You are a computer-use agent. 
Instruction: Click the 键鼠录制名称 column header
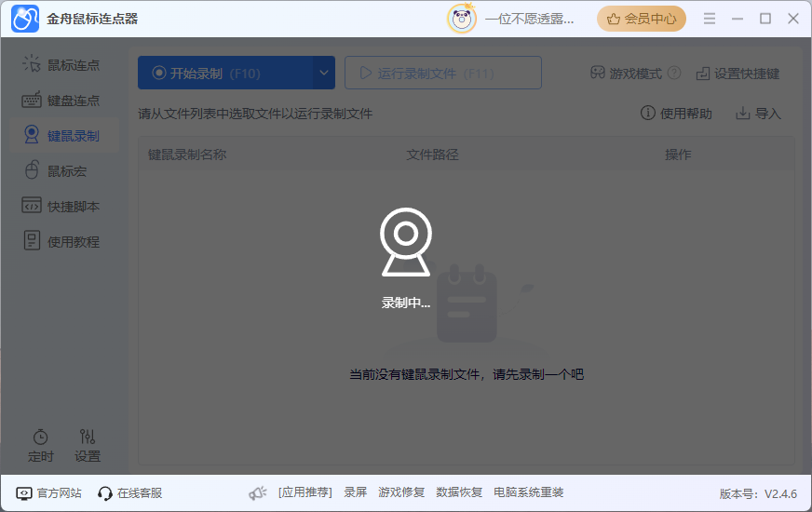(187, 155)
